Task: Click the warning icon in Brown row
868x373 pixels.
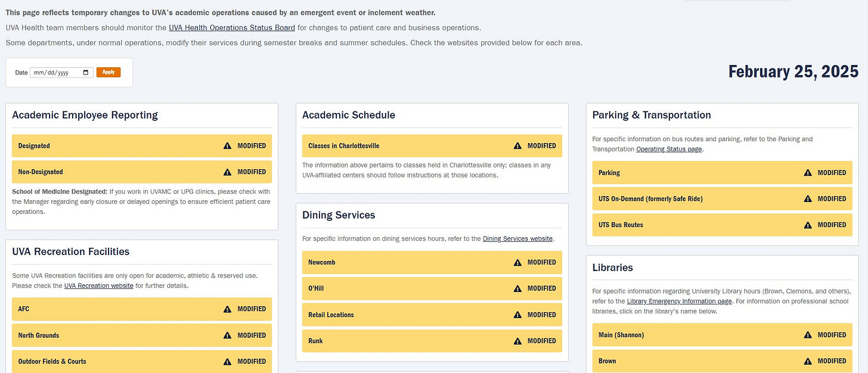Action: pos(808,361)
